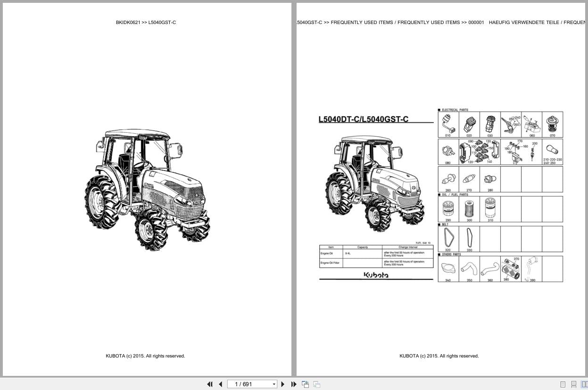This screenshot has height=390, width=588.
Task: Click part 010 in electrical parts
Action: [448, 124]
